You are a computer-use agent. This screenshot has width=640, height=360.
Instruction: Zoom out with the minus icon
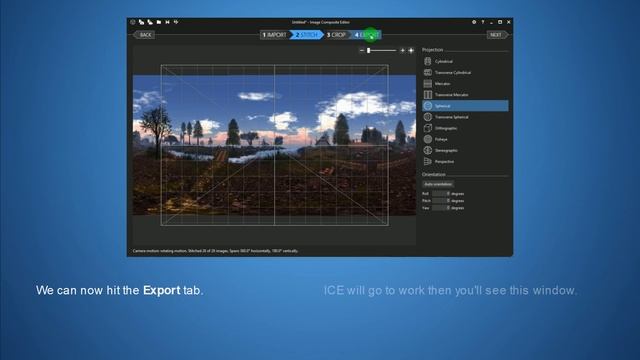362,50
